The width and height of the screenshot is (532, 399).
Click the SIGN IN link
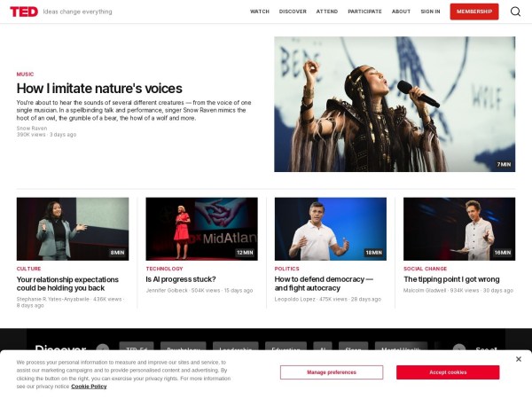(x=430, y=12)
